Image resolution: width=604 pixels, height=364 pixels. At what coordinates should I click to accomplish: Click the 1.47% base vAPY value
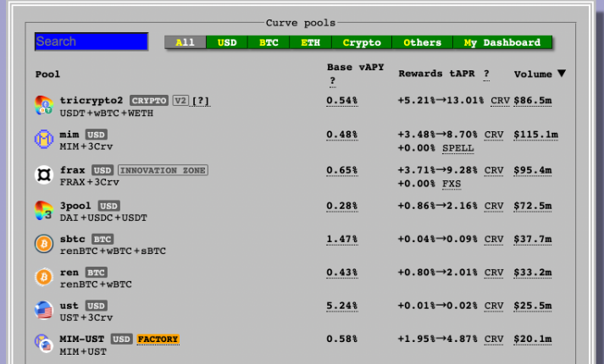pyautogui.click(x=342, y=239)
